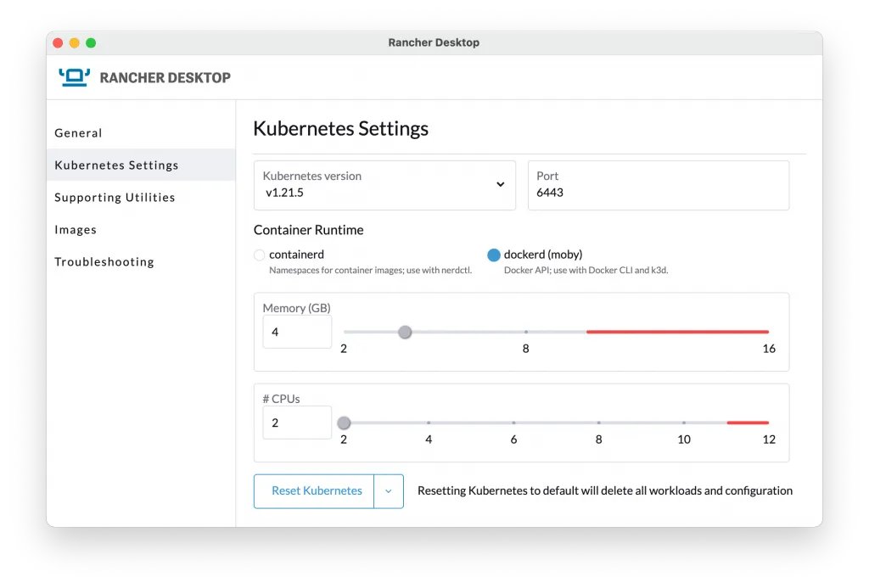Viewport: 869px width, 588px height.
Task: Click the 8 GB mark on the Memory slider
Action: tap(526, 332)
